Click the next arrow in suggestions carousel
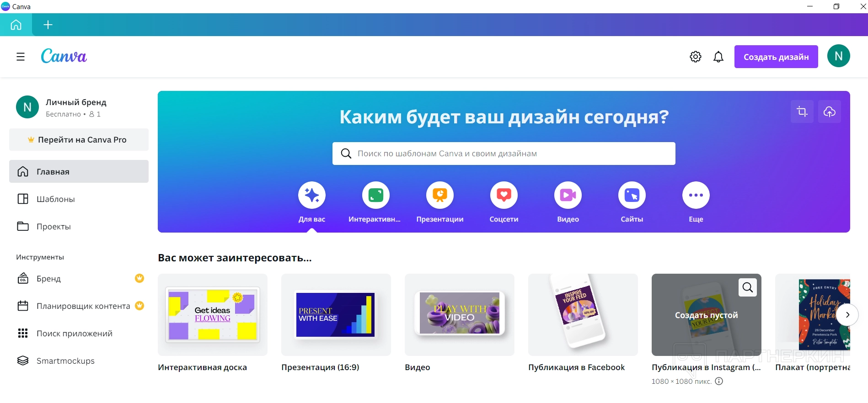The image size is (868, 403). pyautogui.click(x=847, y=315)
